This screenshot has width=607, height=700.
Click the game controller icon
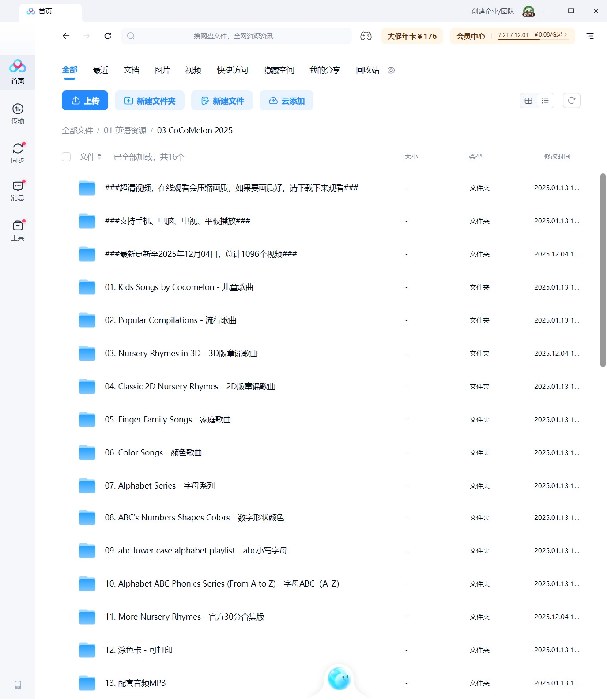366,36
